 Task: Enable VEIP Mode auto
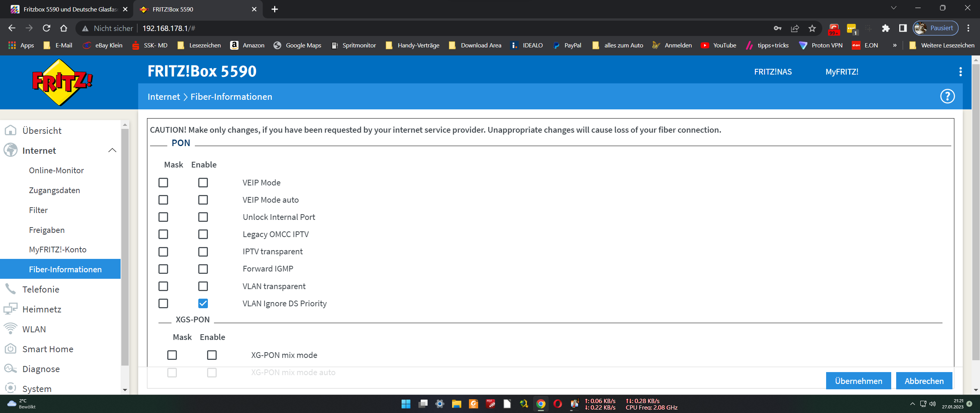[x=203, y=200]
